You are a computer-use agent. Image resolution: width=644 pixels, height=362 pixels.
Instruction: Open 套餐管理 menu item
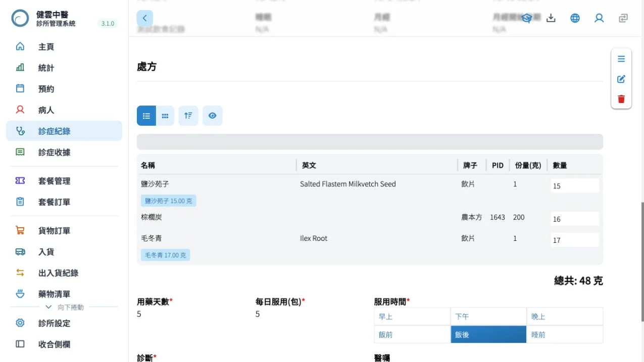[x=64, y=181]
